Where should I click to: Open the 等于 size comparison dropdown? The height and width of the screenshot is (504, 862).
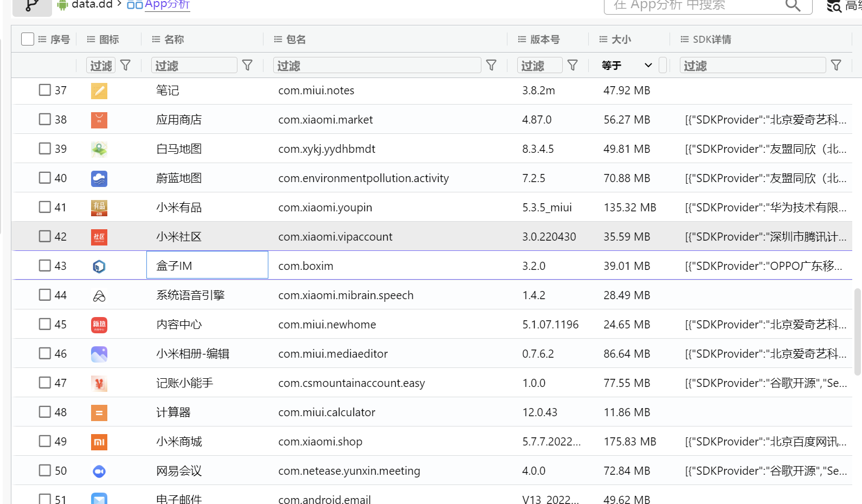coord(627,65)
